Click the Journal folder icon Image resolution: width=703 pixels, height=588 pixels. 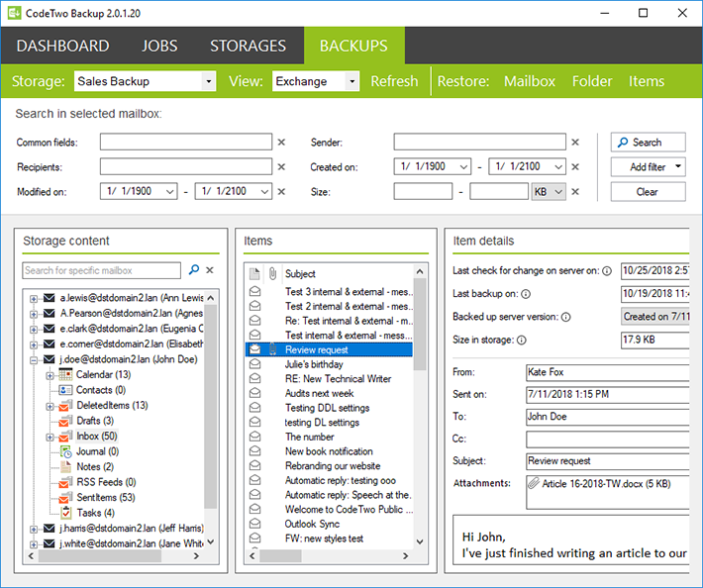coord(65,451)
